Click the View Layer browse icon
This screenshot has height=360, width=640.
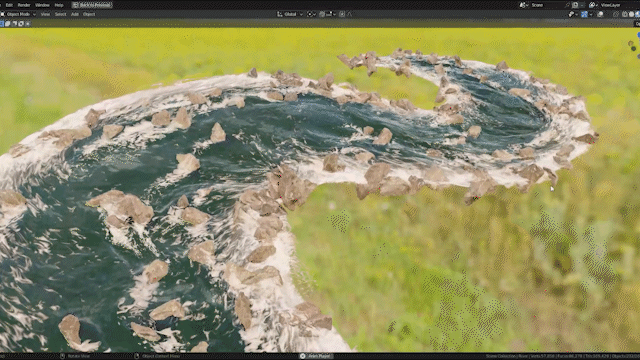tap(593, 5)
